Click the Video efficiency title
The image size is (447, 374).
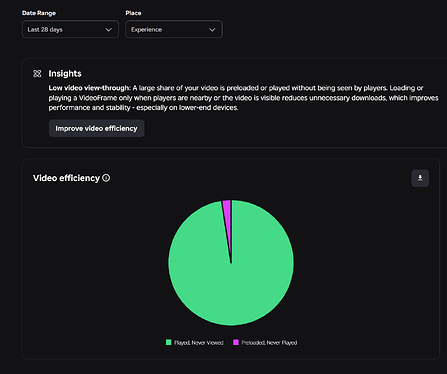[x=66, y=178]
